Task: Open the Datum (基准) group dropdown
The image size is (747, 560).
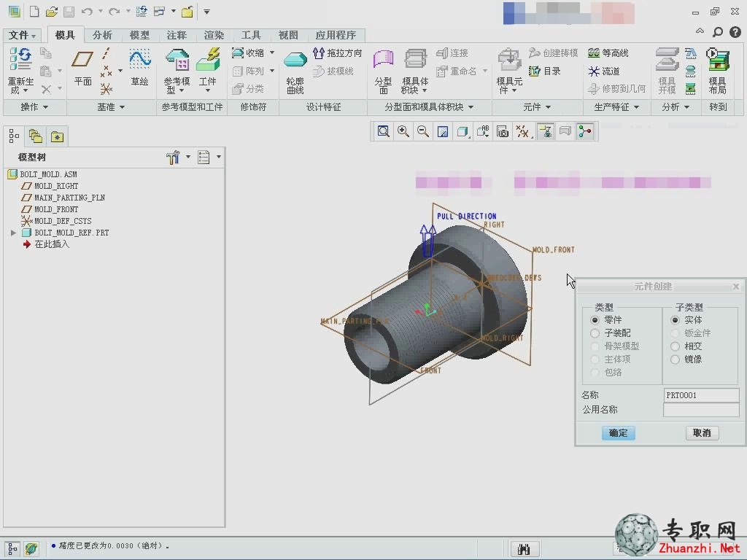Action: coord(111,107)
